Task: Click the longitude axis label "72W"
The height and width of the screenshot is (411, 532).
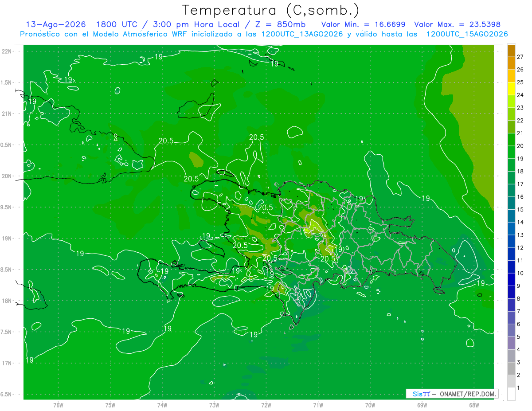Action: 266,405
